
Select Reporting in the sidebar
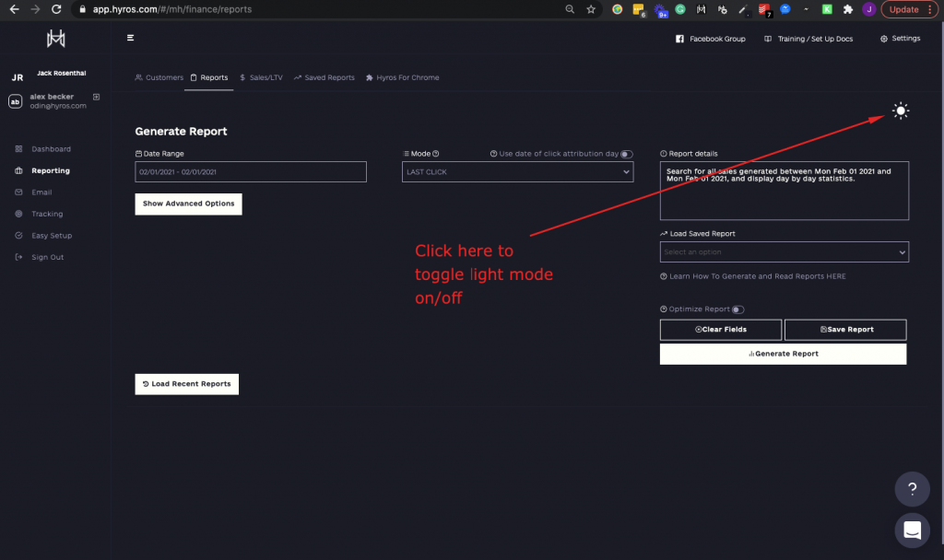pos(51,170)
